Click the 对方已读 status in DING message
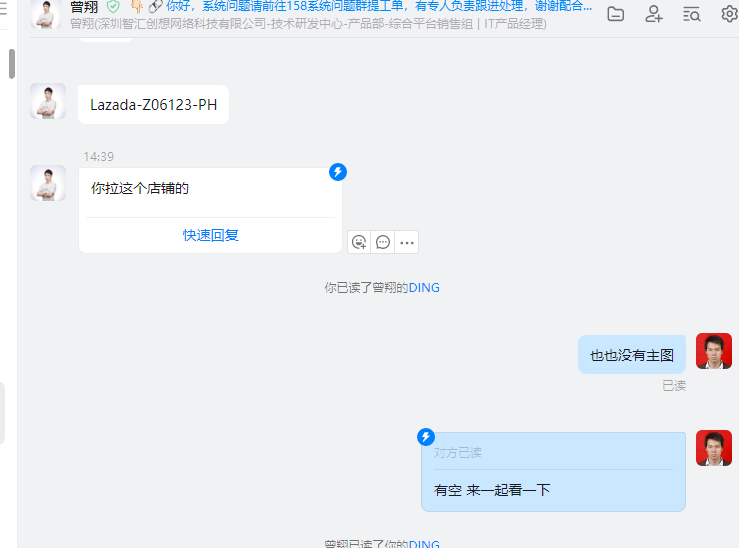Screen dimensions: 739x548 [458, 453]
